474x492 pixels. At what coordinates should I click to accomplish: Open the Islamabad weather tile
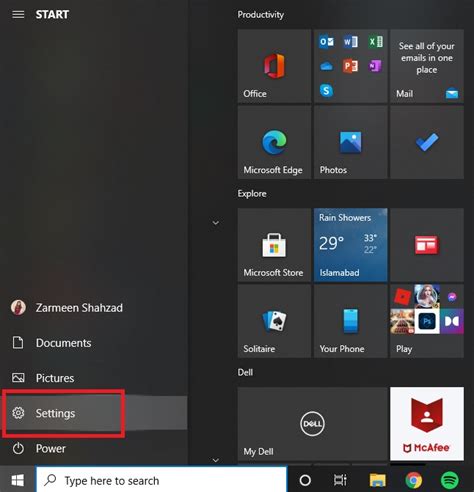tap(350, 245)
